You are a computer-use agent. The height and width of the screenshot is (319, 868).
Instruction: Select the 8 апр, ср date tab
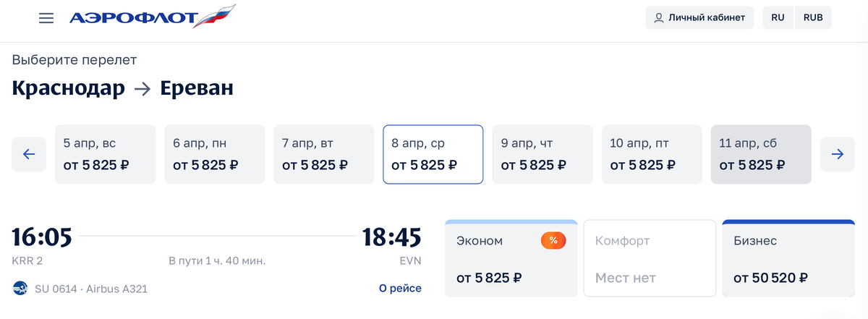(433, 154)
